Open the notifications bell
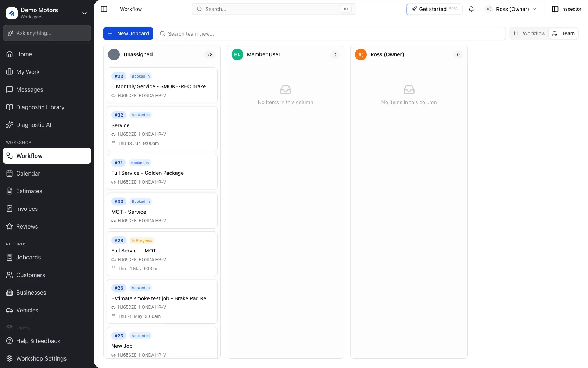Screen dimensions: 588x368 (x=471, y=9)
